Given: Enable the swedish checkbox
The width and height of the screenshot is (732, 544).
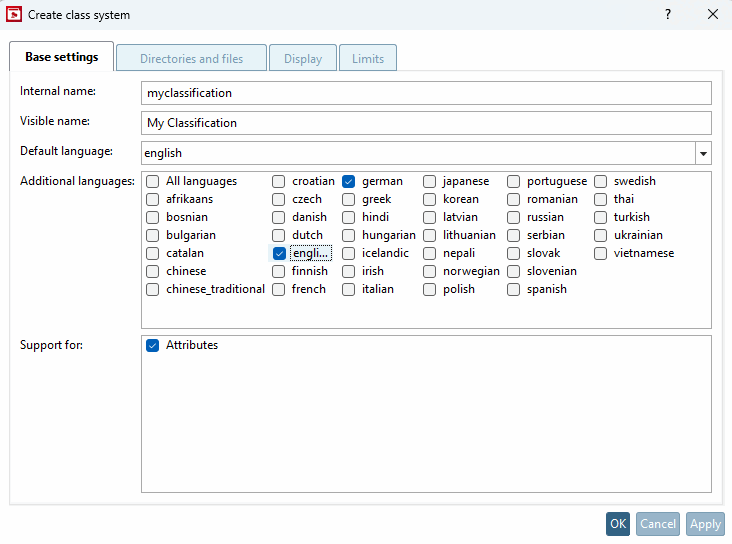Looking at the screenshot, I should coord(601,181).
